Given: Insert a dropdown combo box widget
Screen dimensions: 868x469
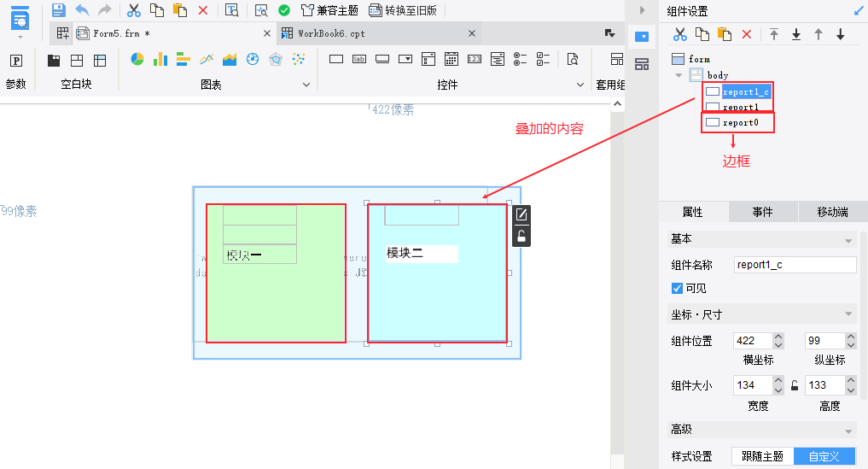Looking at the screenshot, I should (x=405, y=59).
